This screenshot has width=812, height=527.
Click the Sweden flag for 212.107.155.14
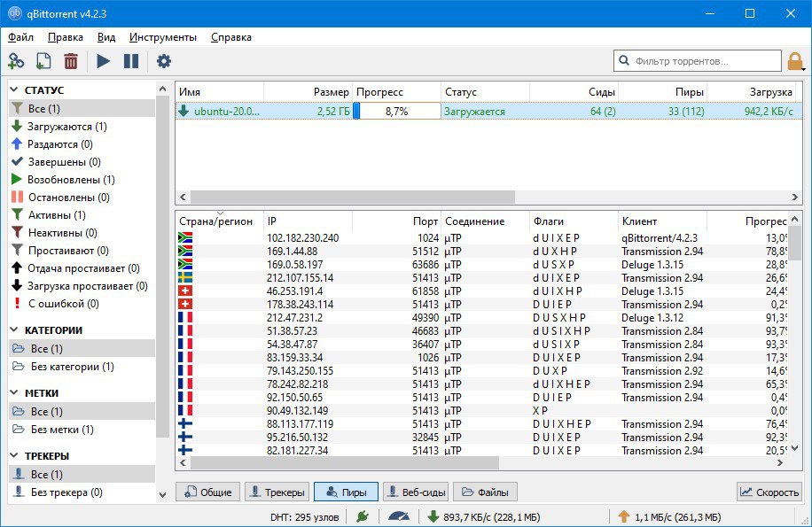coord(185,278)
